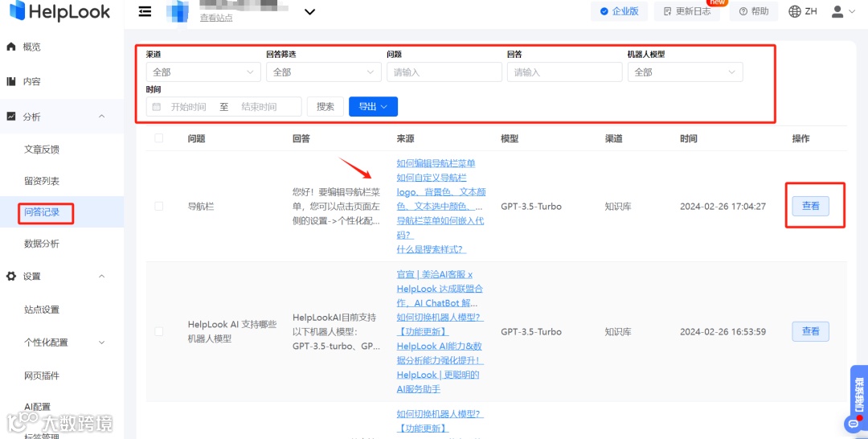This screenshot has width=868, height=439.
Task: Open link HelpLook AI能力&数据分析能力强化提升
Action: (x=440, y=353)
